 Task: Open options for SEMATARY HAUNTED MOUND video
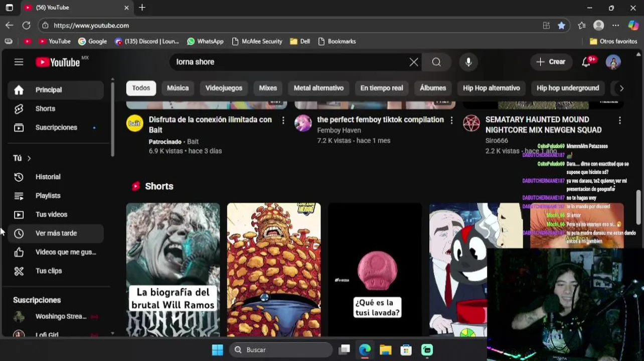[620, 120]
